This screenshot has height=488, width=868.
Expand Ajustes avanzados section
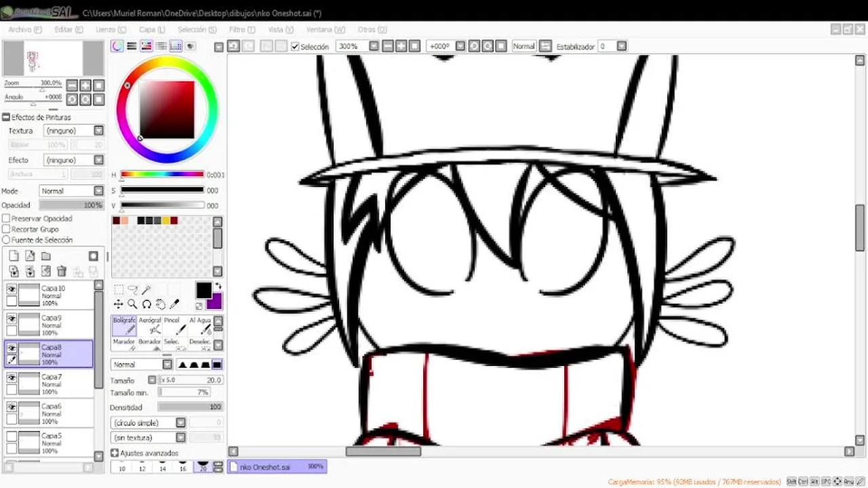click(x=115, y=453)
